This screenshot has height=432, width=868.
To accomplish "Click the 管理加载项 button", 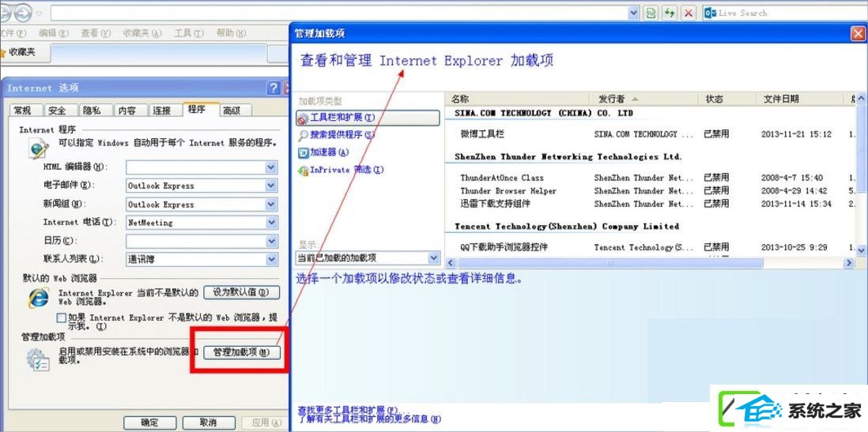I will 242,352.
